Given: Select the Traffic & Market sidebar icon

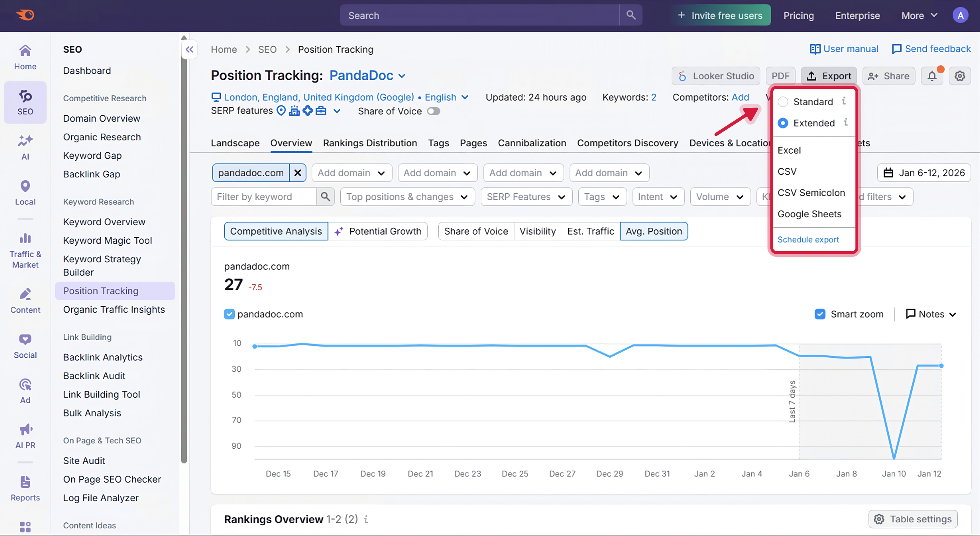Looking at the screenshot, I should [x=25, y=248].
